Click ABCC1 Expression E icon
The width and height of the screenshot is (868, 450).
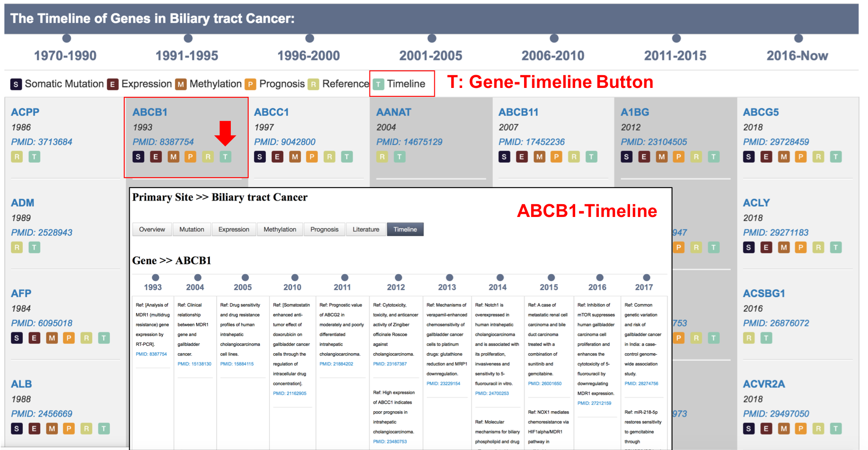278,157
